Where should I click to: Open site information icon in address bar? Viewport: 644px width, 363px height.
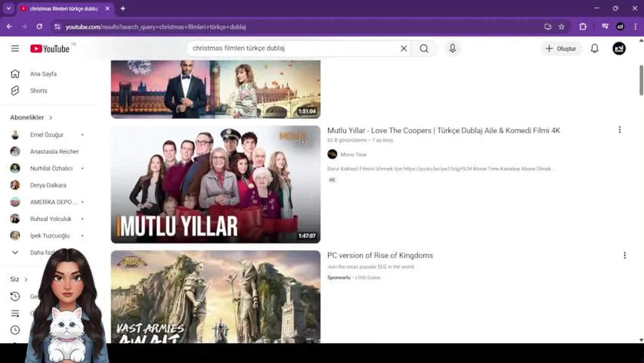(x=57, y=27)
